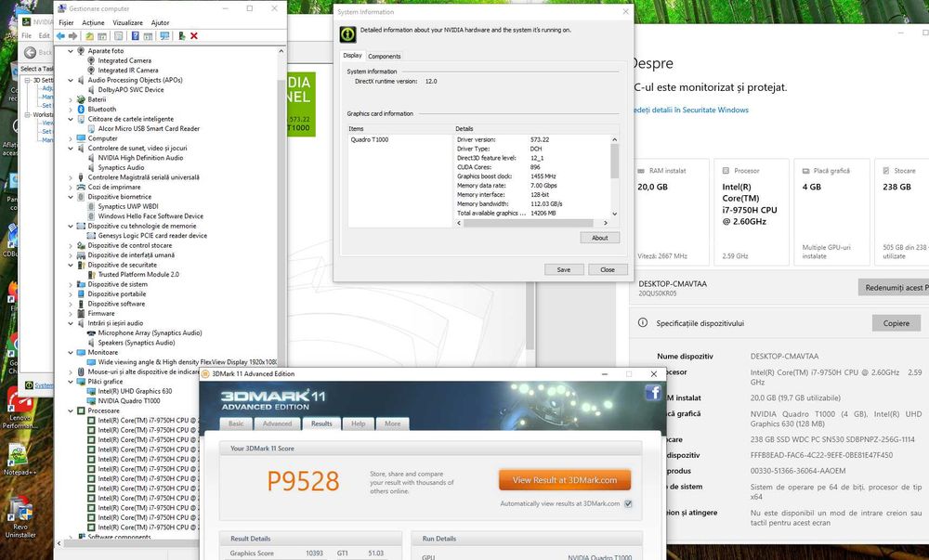Image resolution: width=929 pixels, height=560 pixels.
Task: Click View Result at 3DMark.com button
Action: [565, 480]
